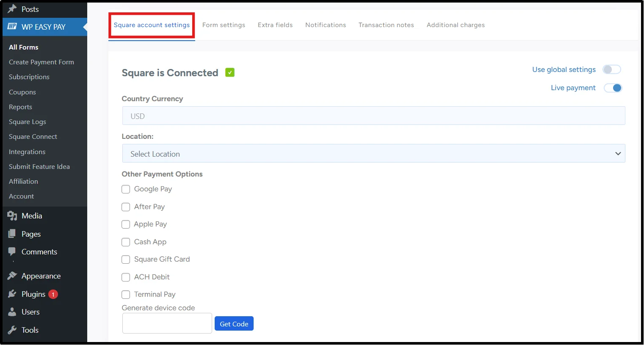Go to Affiliation page

[23, 181]
